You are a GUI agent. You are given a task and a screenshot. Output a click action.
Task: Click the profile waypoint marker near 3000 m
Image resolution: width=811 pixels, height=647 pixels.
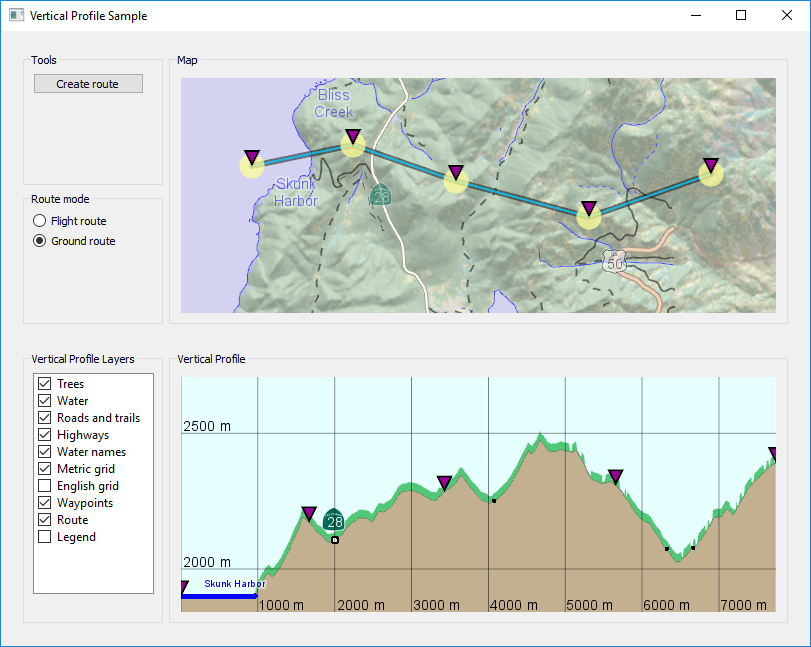pos(444,483)
